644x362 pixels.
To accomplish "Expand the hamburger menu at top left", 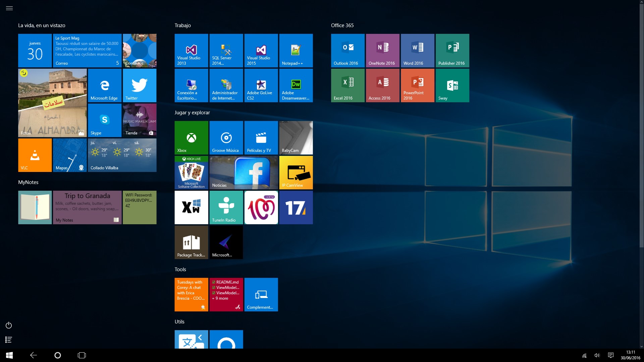I will pos(9,8).
